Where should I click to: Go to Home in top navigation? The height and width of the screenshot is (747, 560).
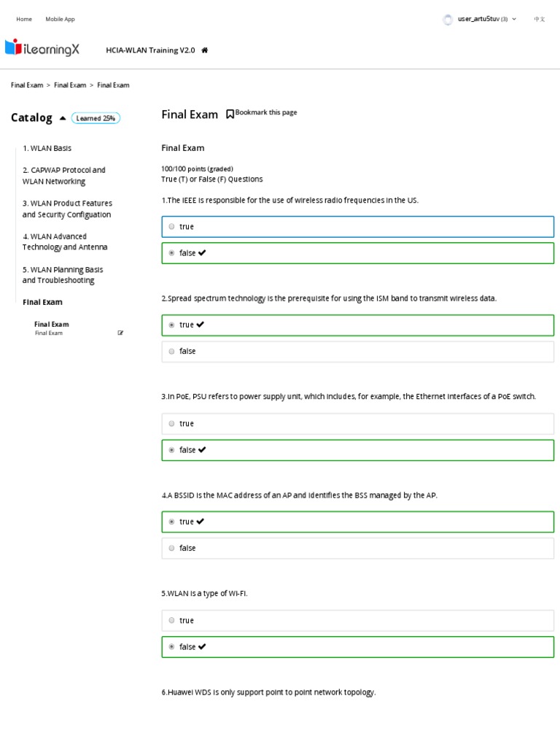pos(24,19)
